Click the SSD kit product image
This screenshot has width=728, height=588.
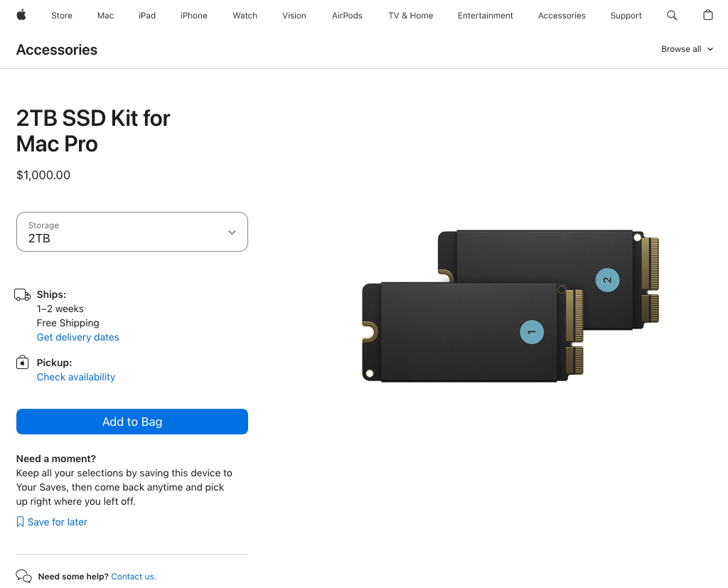(x=510, y=306)
